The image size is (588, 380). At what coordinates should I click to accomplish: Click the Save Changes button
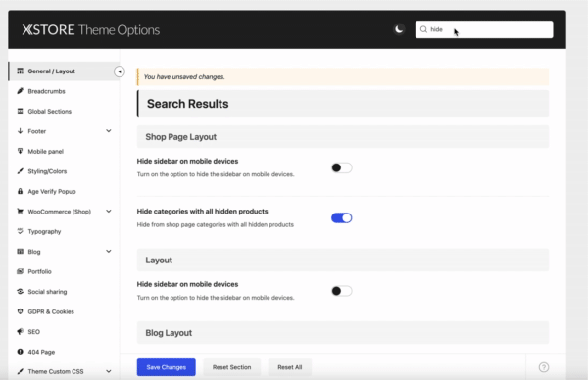(167, 367)
